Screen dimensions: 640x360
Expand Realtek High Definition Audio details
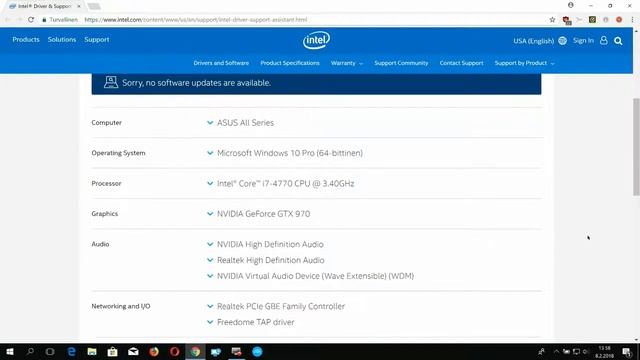point(210,260)
